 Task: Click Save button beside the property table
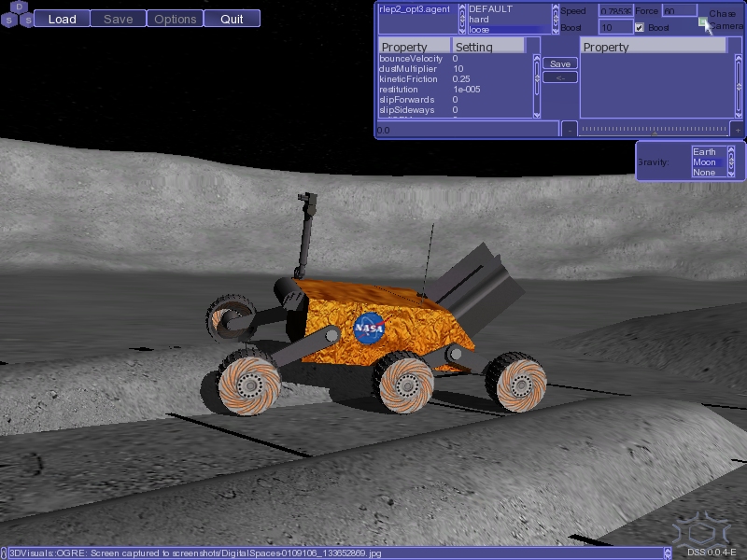point(560,63)
